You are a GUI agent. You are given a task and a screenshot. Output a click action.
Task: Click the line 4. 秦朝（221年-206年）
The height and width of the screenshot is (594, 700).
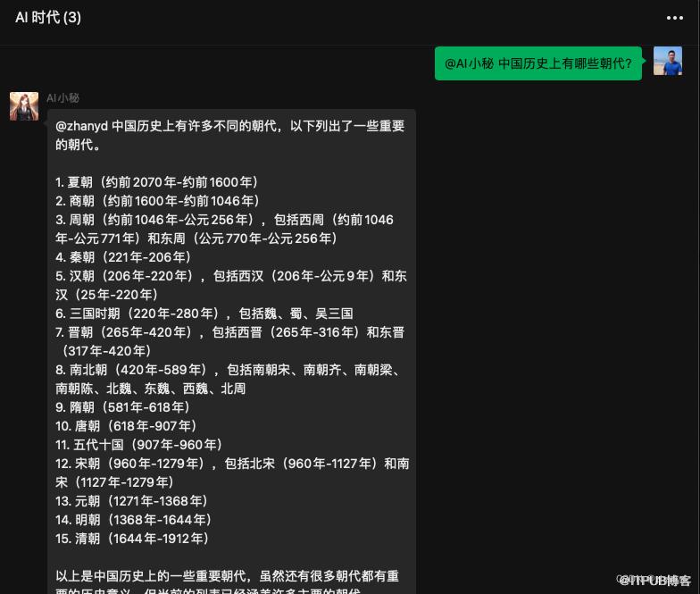(123, 257)
